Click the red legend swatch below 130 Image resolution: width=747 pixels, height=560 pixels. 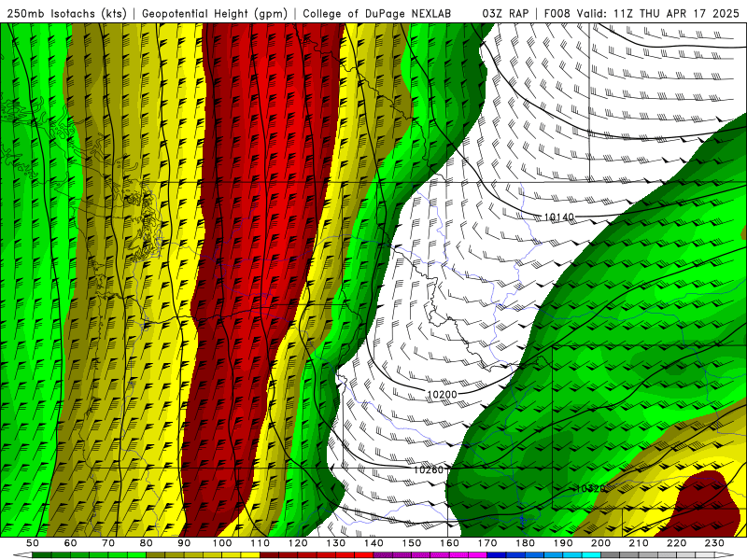[x=345, y=555]
